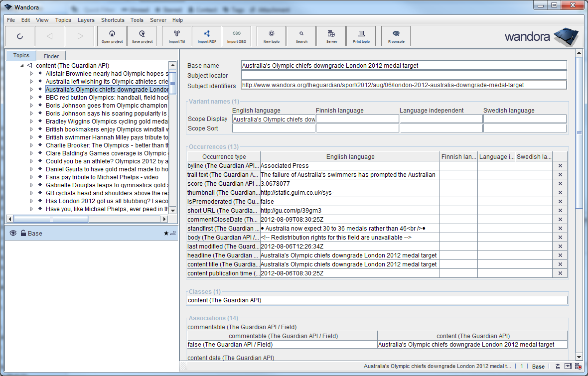Click the Subject locator input field
588x376 pixels.
pyautogui.click(x=404, y=75)
